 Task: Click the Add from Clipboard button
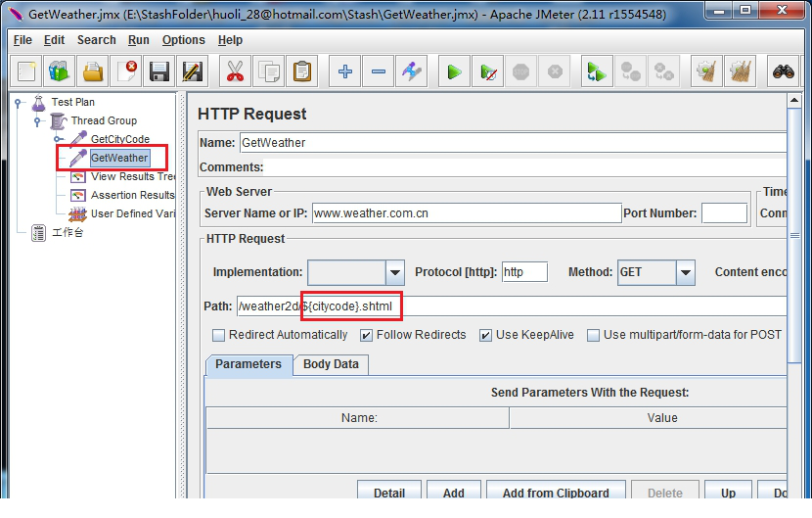click(x=556, y=491)
